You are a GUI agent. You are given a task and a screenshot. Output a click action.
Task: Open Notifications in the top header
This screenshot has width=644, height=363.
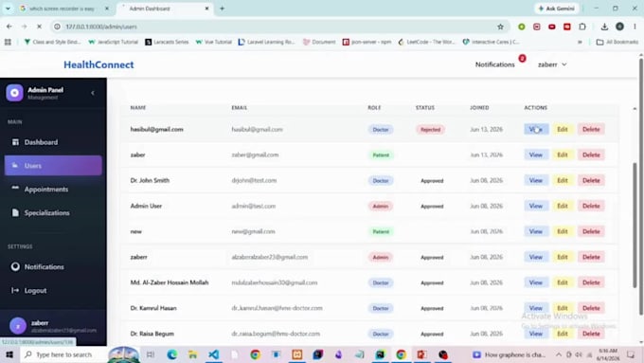click(x=495, y=64)
